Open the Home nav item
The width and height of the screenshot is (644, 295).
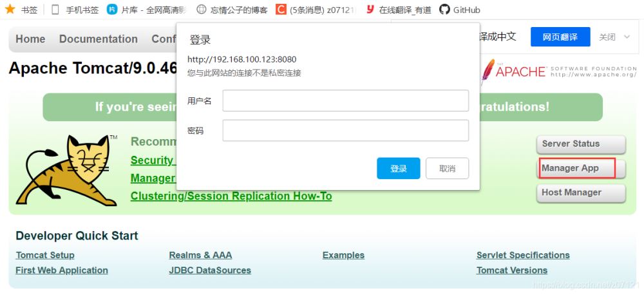click(x=30, y=39)
